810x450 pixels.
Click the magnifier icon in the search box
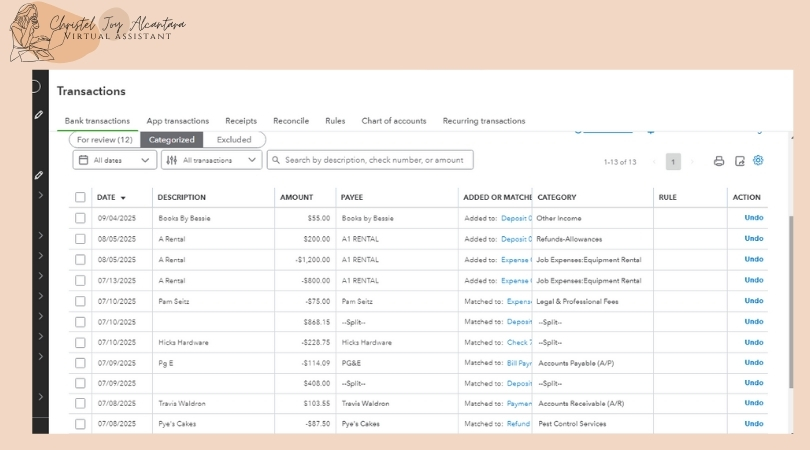tap(276, 160)
